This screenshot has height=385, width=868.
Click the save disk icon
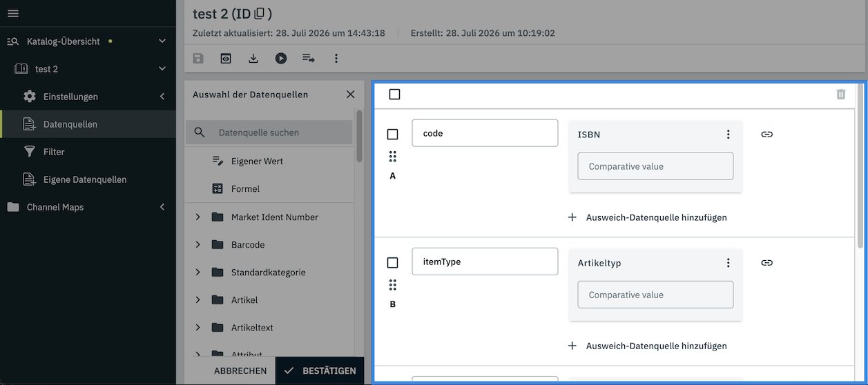click(198, 59)
